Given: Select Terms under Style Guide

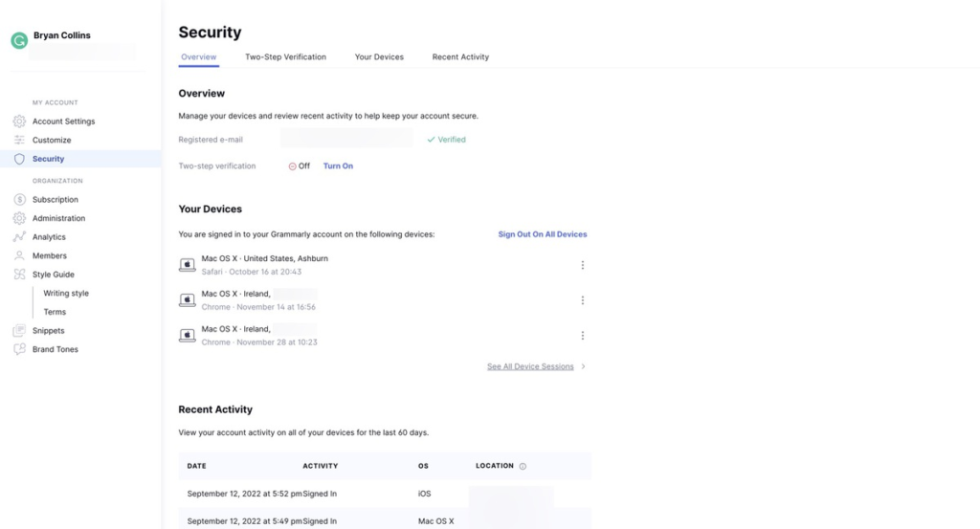Looking at the screenshot, I should click(x=55, y=312).
